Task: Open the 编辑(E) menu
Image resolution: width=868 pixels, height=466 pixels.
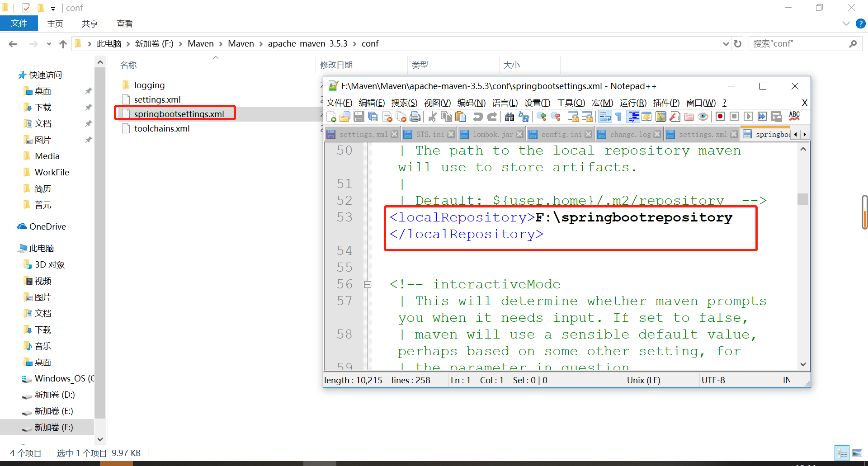Action: [372, 103]
